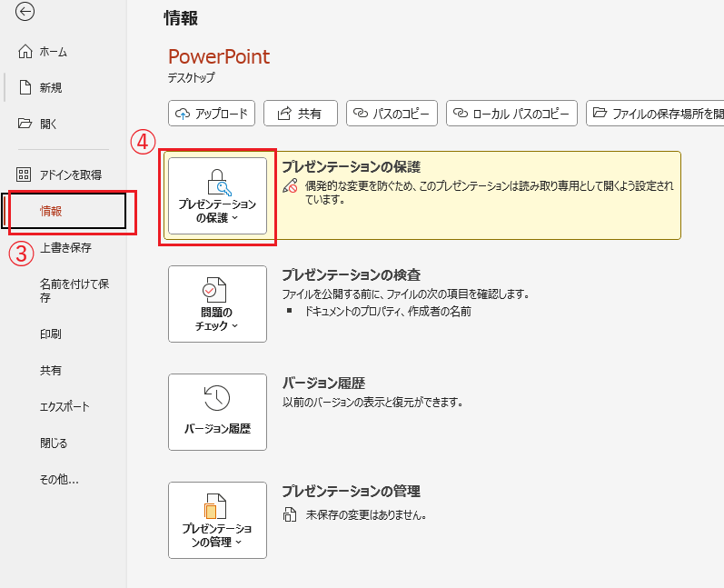Click 以前のバージョンの表示と復元ができます text
Screen dimensions: 724x588
pos(372,403)
